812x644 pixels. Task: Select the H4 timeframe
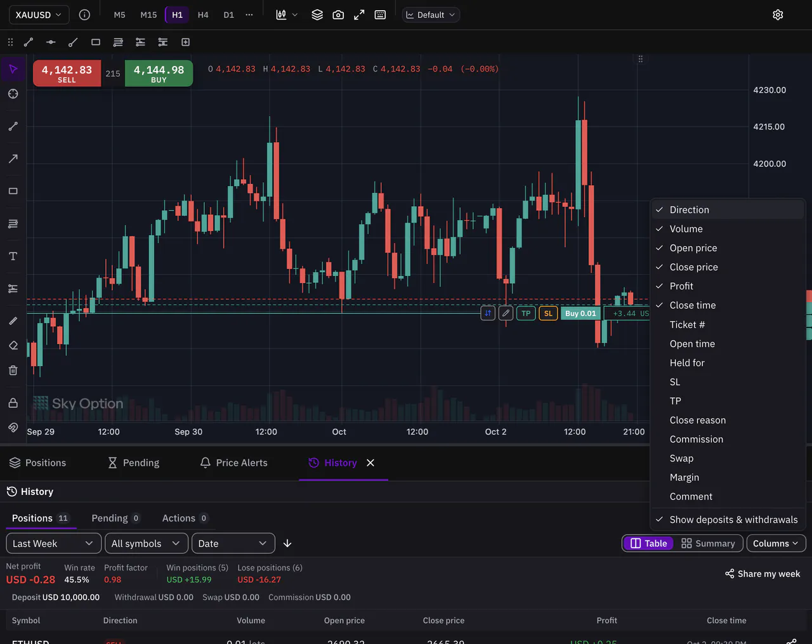[203, 15]
